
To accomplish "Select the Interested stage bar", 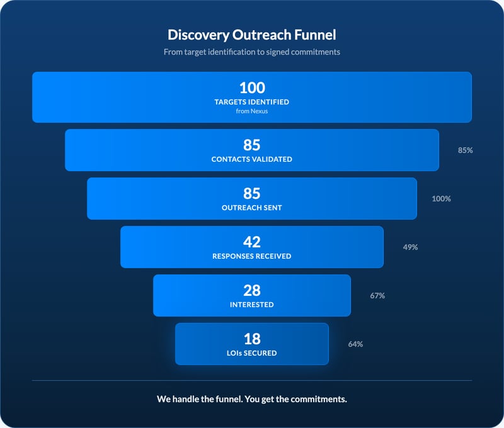I will (252, 295).
